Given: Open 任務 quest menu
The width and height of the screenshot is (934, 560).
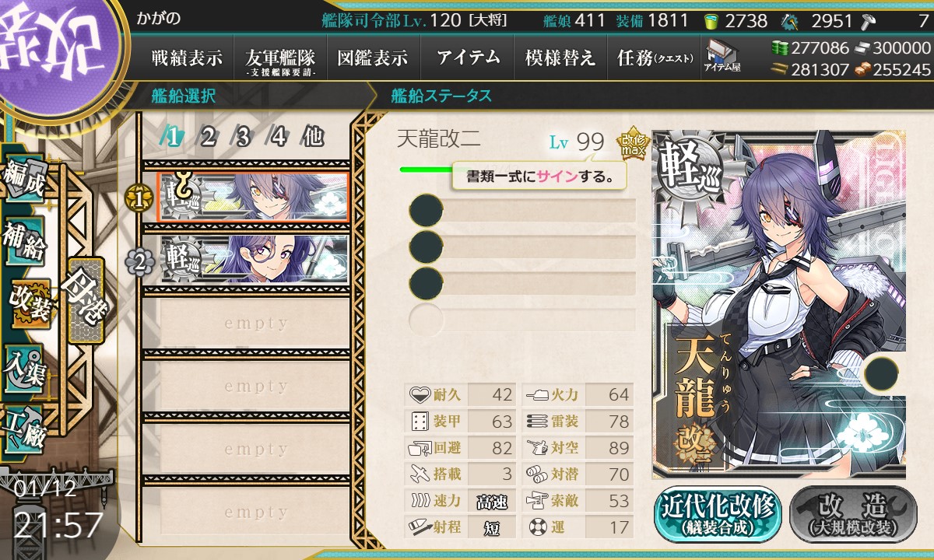Looking at the screenshot, I should point(655,58).
